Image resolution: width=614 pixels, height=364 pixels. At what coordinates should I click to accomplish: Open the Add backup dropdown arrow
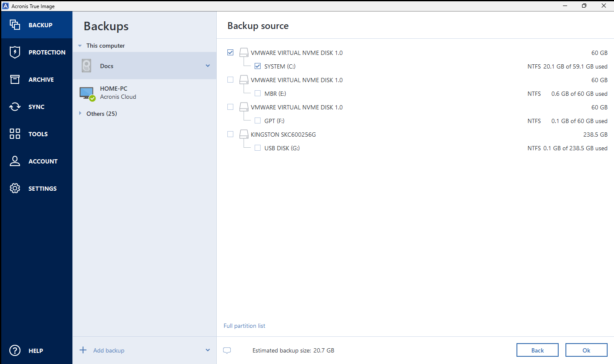tap(208, 350)
